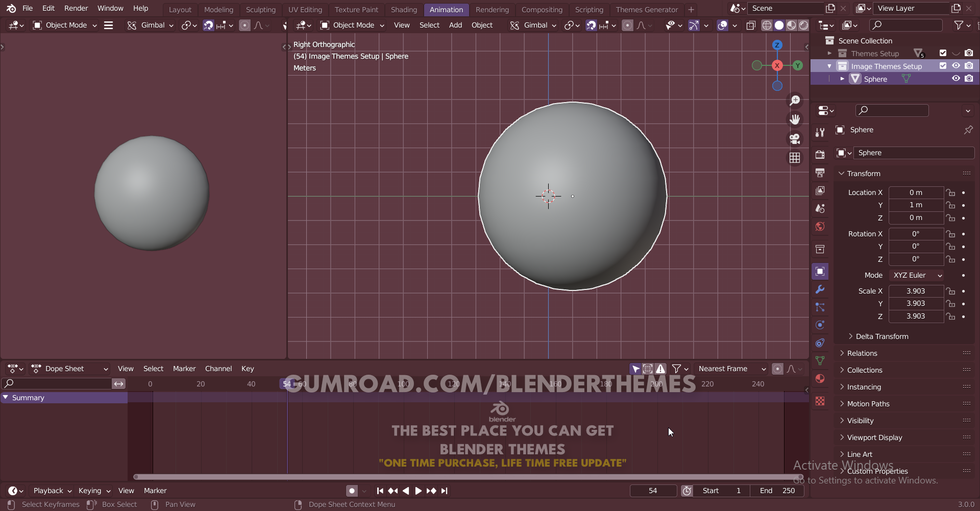Select the Physics Properties icon

click(820, 325)
